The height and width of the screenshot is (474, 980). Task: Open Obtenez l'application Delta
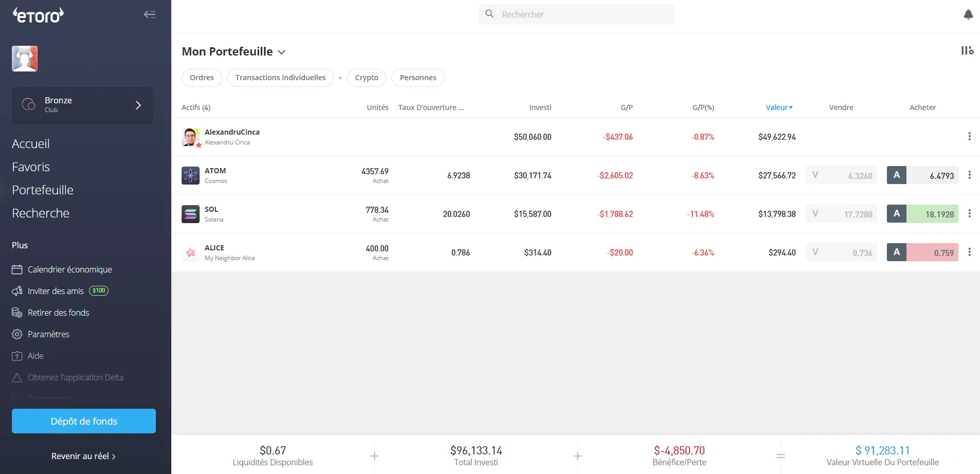(76, 377)
